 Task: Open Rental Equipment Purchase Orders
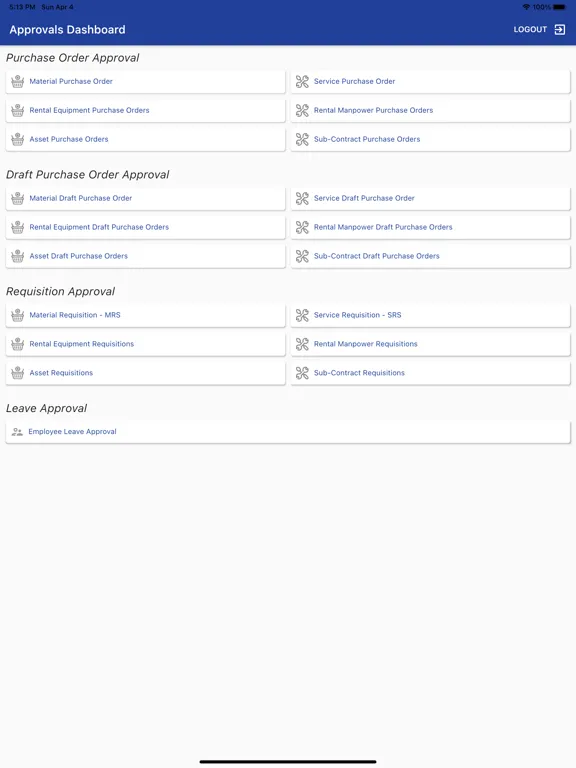145,111
